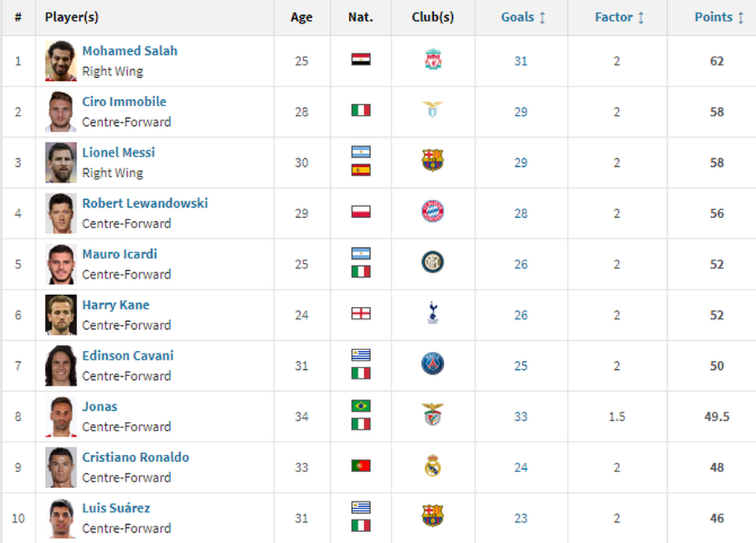Open Robert Lewandowski's player profile link
The height and width of the screenshot is (543, 756).
pyautogui.click(x=145, y=204)
